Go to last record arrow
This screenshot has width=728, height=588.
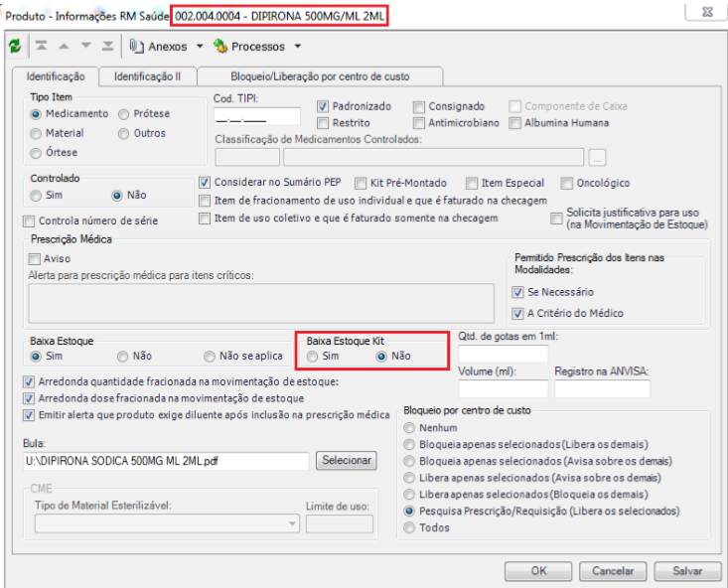tap(107, 46)
